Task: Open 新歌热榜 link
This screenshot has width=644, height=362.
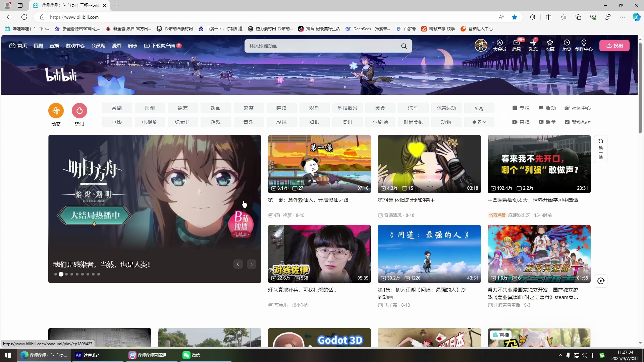Action: pyautogui.click(x=578, y=122)
